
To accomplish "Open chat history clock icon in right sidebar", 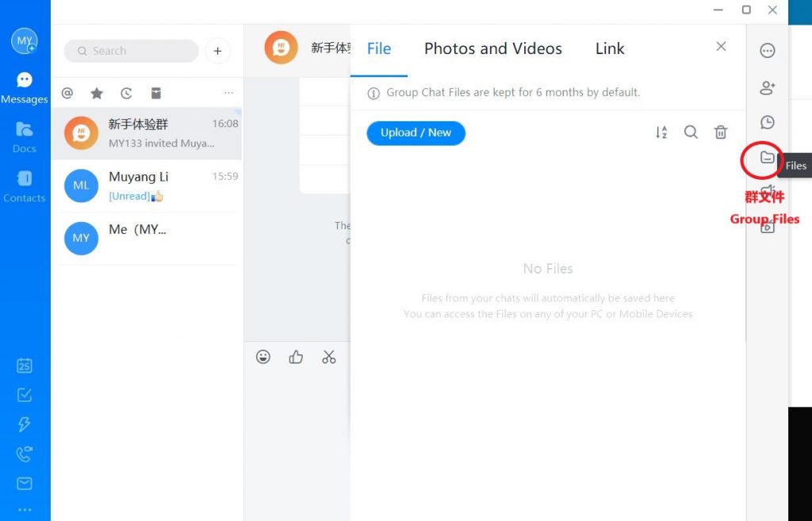I will (767, 122).
